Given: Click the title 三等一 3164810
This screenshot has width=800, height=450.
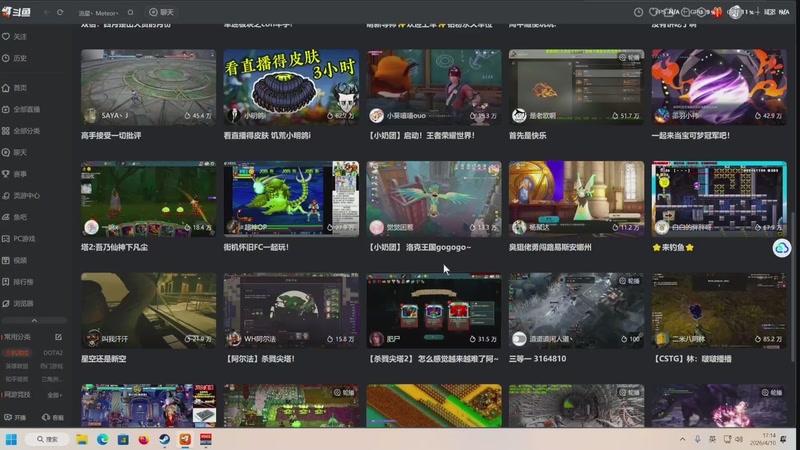Looking at the screenshot, I should coord(537,359).
